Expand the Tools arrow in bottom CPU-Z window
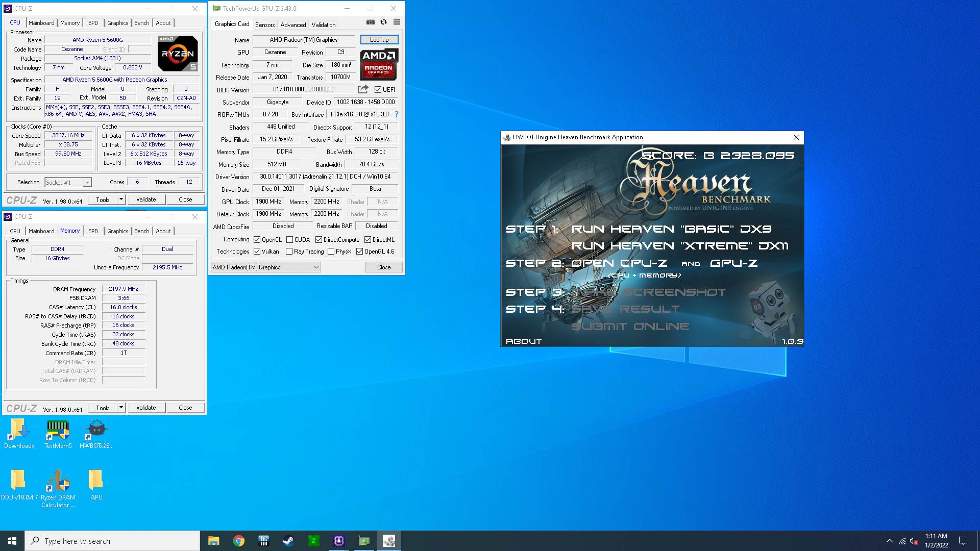This screenshot has height=551, width=980. click(x=121, y=408)
